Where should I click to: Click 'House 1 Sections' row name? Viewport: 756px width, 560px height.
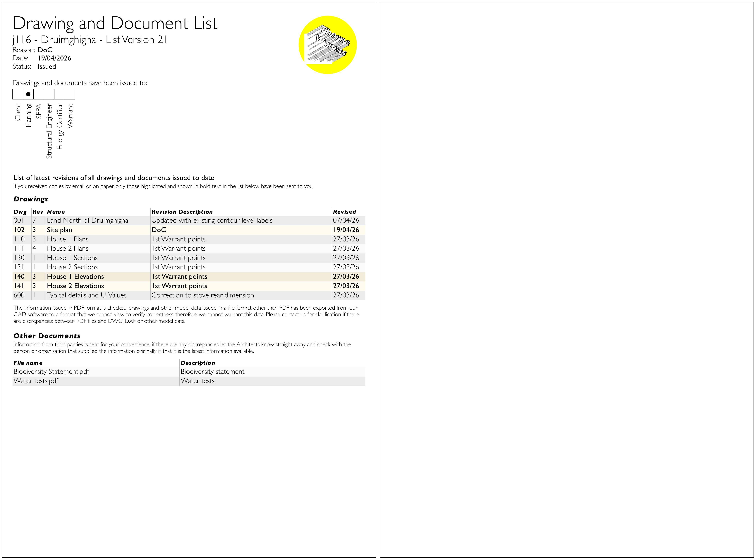click(x=72, y=258)
